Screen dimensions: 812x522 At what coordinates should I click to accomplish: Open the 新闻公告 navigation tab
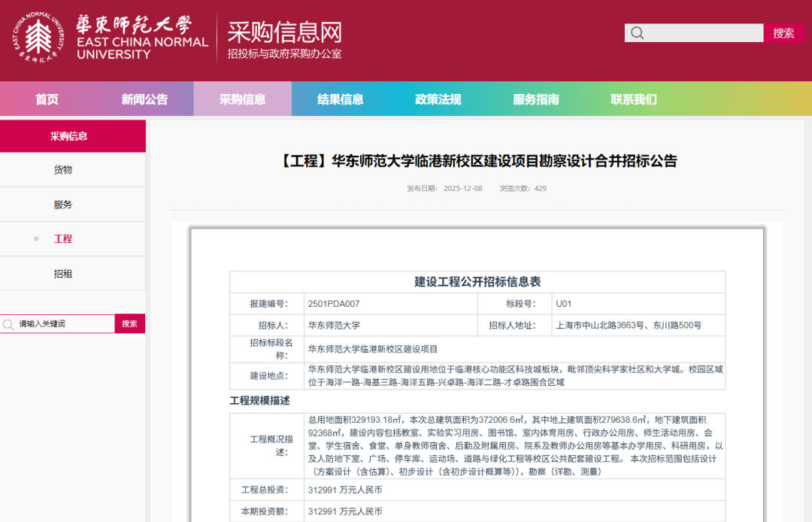(146, 99)
